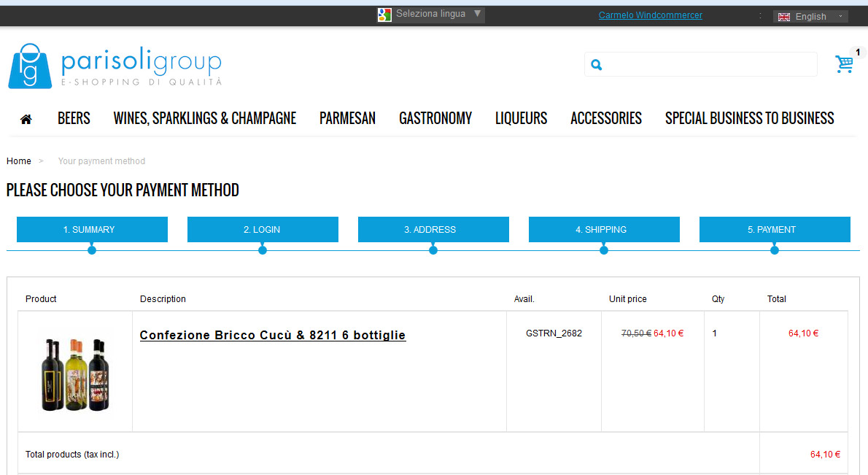Viewport: 868px width, 475px height.
Task: Open the Beers menu
Action: (x=74, y=118)
